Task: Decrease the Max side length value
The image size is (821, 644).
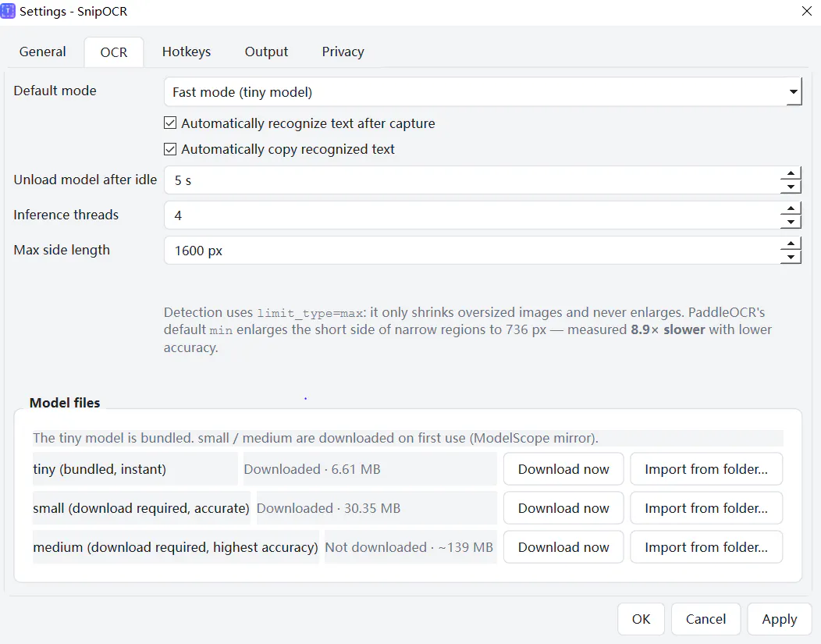Action: [791, 257]
